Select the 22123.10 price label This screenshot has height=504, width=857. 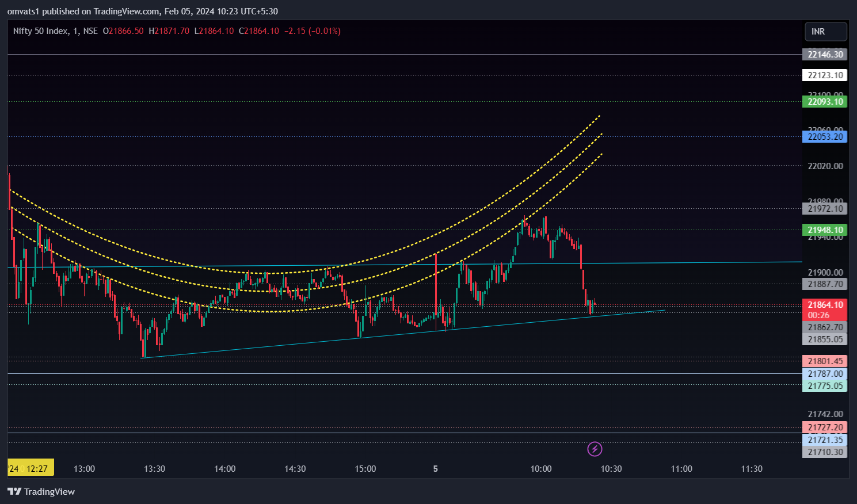pyautogui.click(x=825, y=75)
